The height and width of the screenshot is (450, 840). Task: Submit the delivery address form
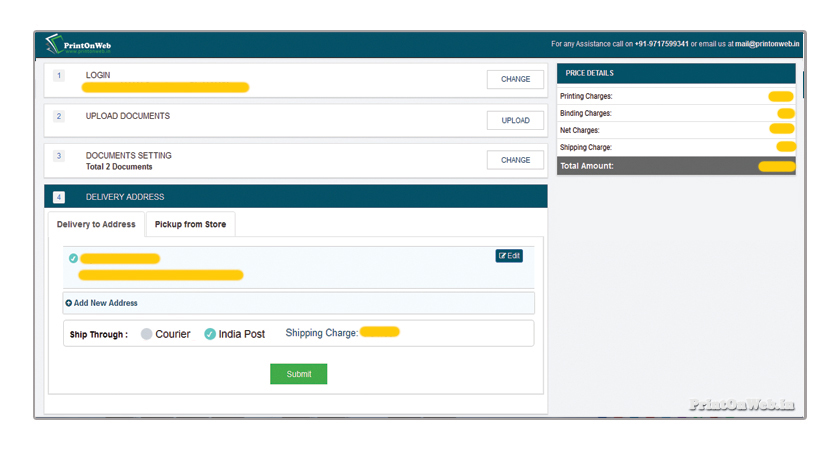click(x=298, y=374)
